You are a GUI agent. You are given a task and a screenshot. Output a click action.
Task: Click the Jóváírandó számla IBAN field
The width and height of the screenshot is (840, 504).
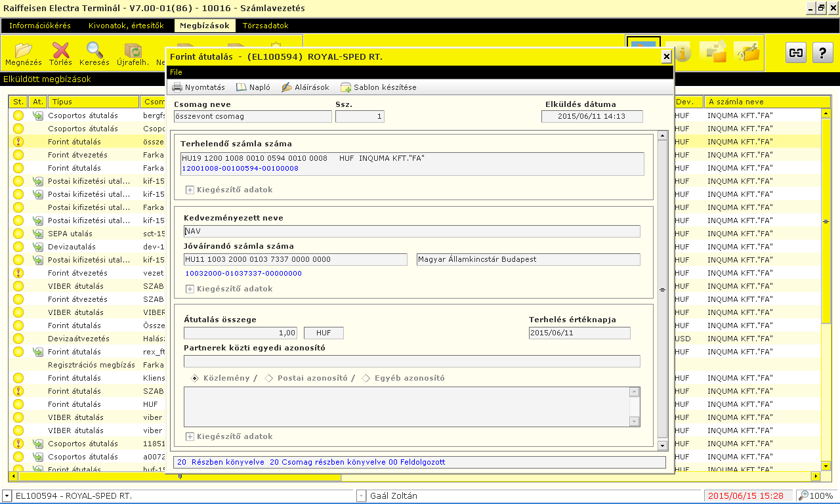tap(295, 259)
